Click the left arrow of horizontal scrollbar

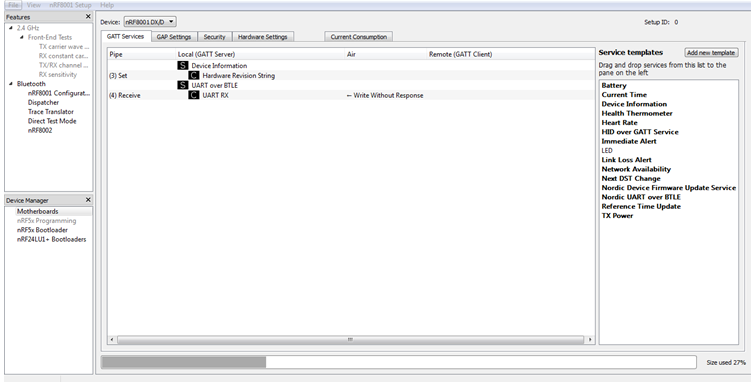(112, 340)
